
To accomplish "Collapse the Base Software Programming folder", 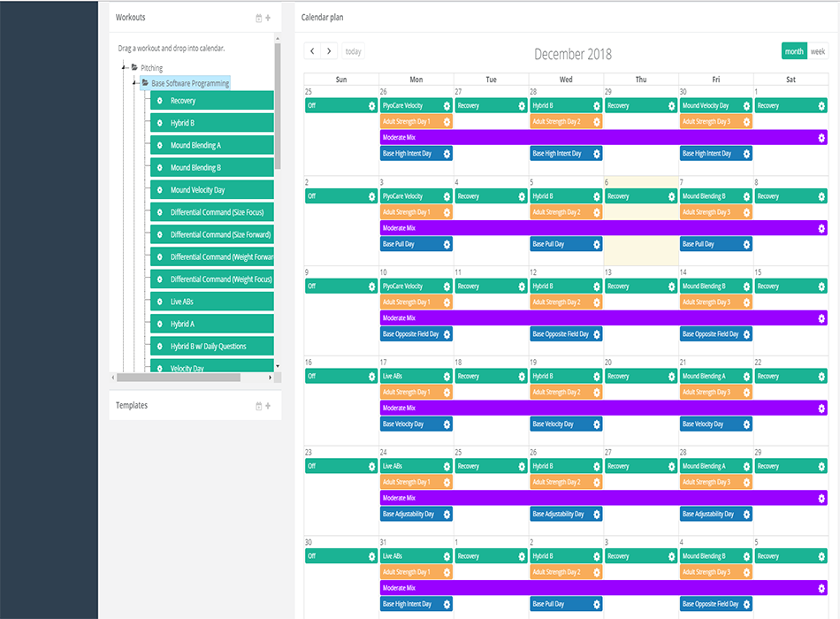I will click(135, 83).
